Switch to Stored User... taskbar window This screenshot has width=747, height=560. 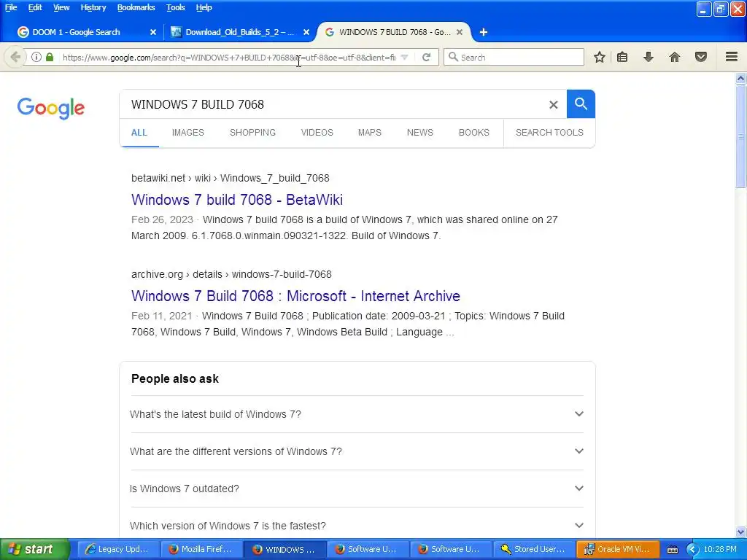point(533,549)
